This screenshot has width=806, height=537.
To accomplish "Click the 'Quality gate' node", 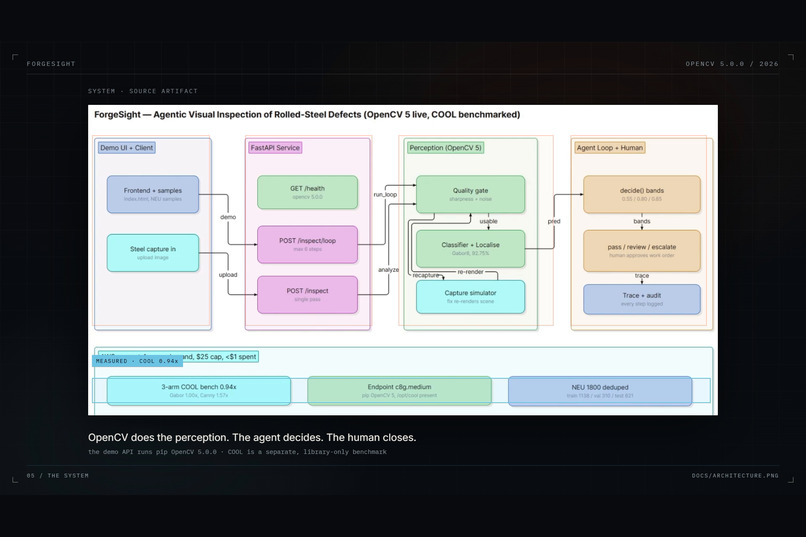I will (470, 194).
